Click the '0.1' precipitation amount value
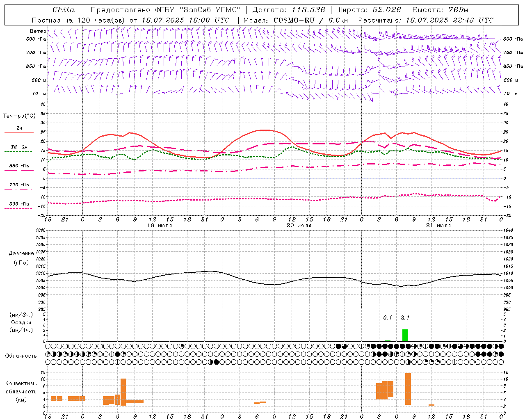 tap(388, 317)
